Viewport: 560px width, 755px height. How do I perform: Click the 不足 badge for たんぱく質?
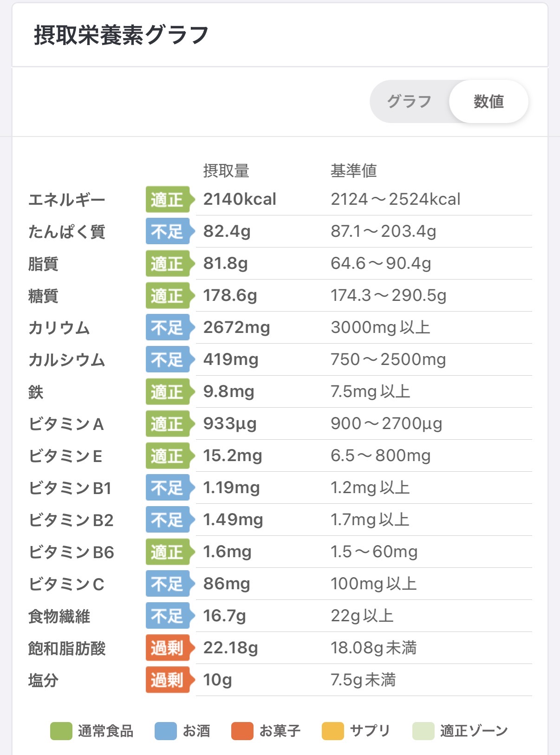click(168, 231)
